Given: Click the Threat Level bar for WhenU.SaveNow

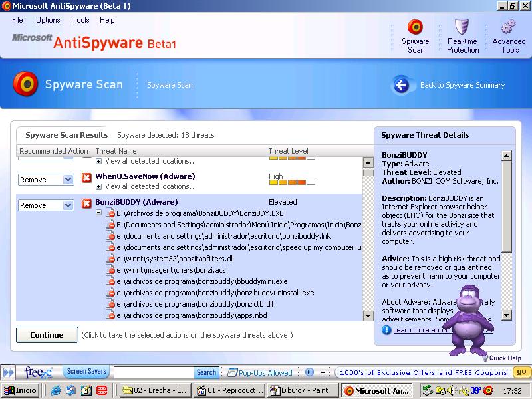Looking at the screenshot, I should point(292,182).
